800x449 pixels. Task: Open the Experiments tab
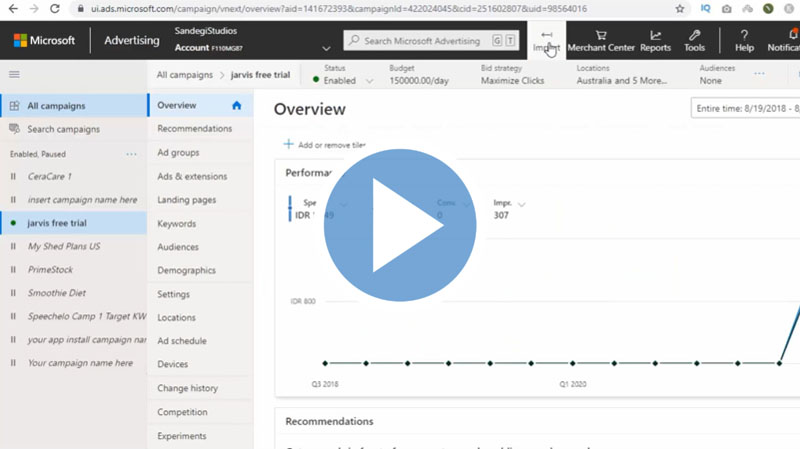[182, 436]
